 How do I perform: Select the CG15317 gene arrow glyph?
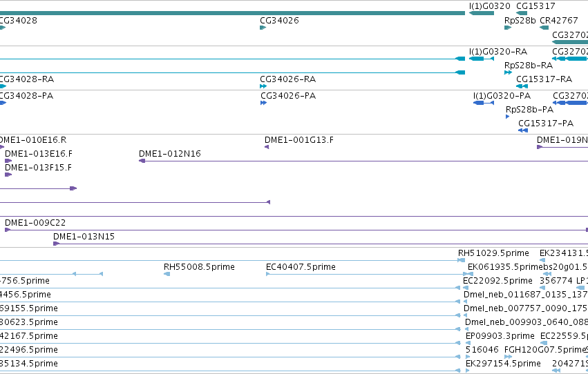pos(522,14)
